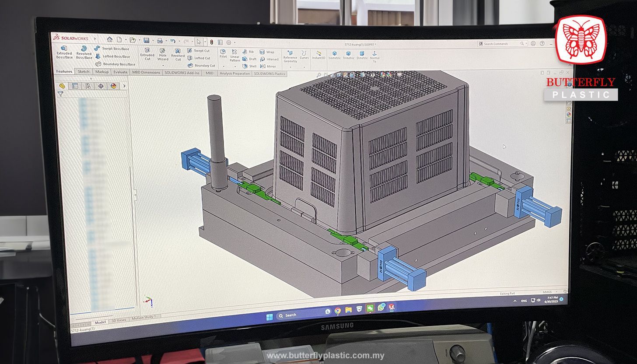The height and width of the screenshot is (364, 637).
Task: Pick the Swept Cut feature
Action: [199, 51]
